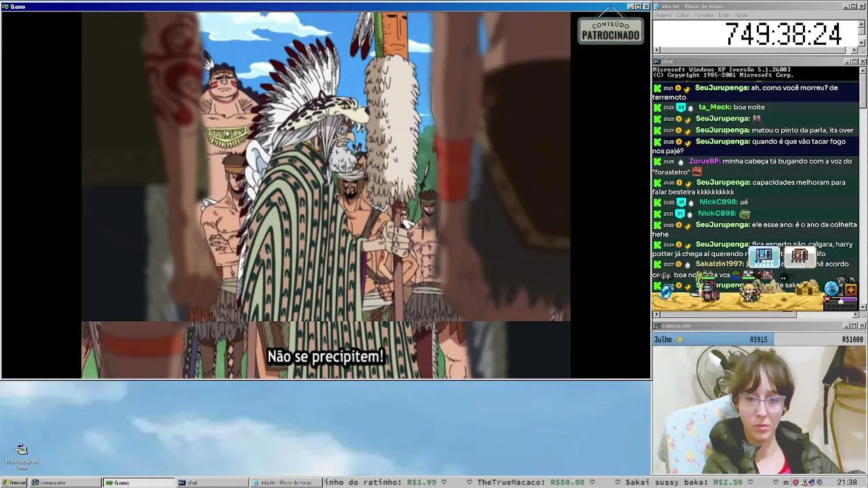Click the chat console title bar icon
Viewport: 868px width, 488px height.
(x=656, y=62)
